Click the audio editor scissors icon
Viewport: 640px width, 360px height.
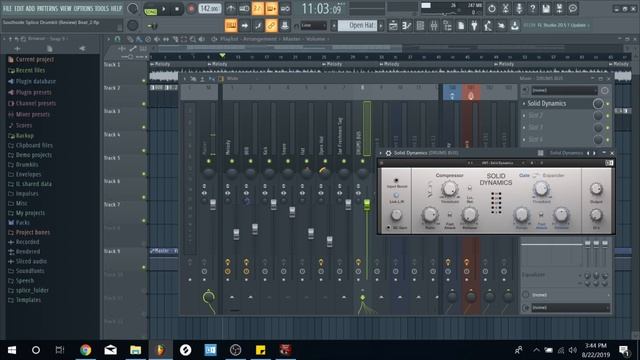(x=505, y=9)
